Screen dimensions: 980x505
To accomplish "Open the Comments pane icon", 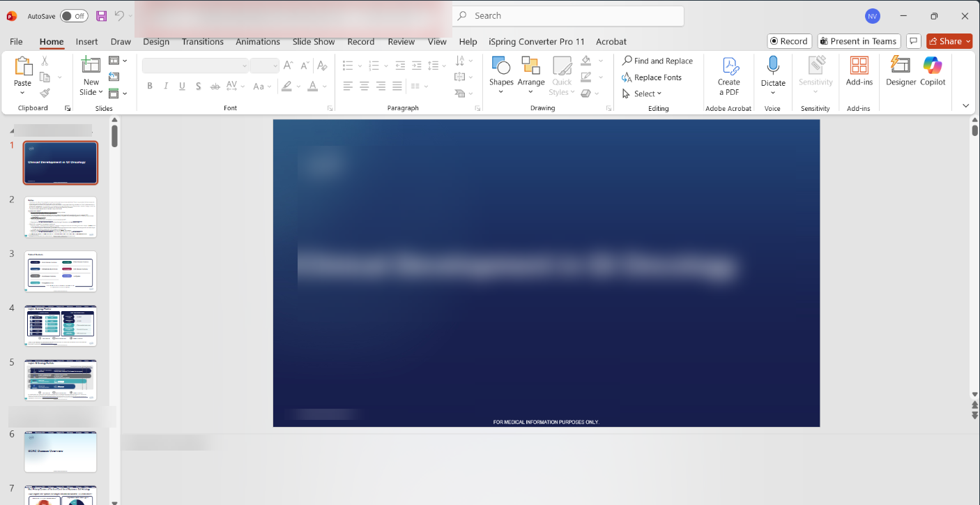I will 914,41.
